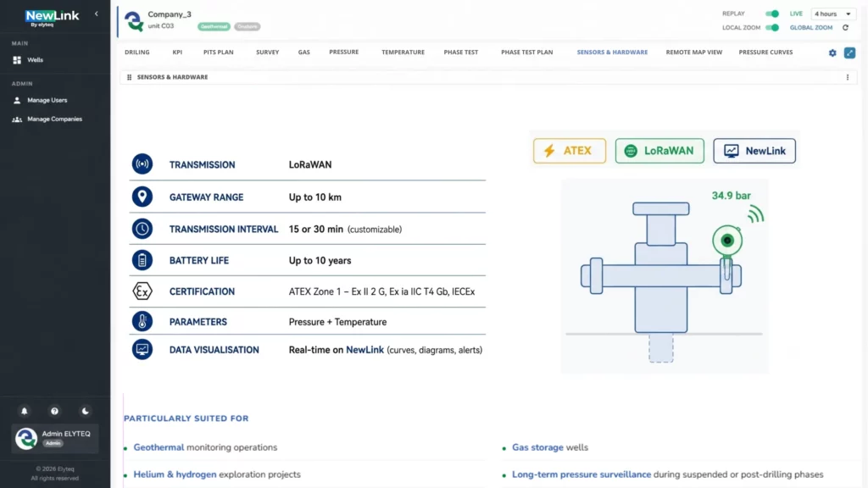Click the Parameters thermometer icon
The height and width of the screenshot is (488, 868).
142,321
